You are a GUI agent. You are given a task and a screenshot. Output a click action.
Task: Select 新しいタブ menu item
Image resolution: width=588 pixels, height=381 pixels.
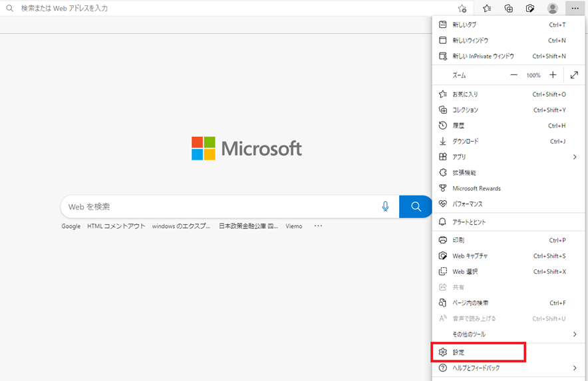pyautogui.click(x=508, y=25)
